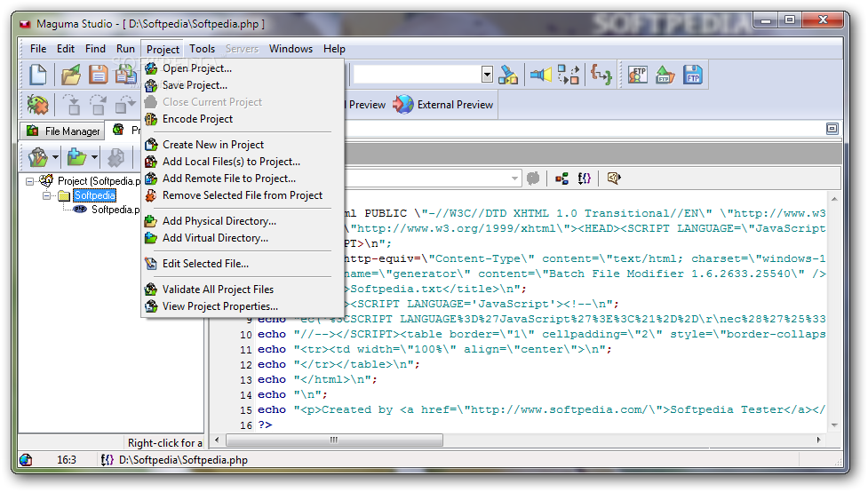
Task: Close the Project menu via its header
Action: [163, 49]
